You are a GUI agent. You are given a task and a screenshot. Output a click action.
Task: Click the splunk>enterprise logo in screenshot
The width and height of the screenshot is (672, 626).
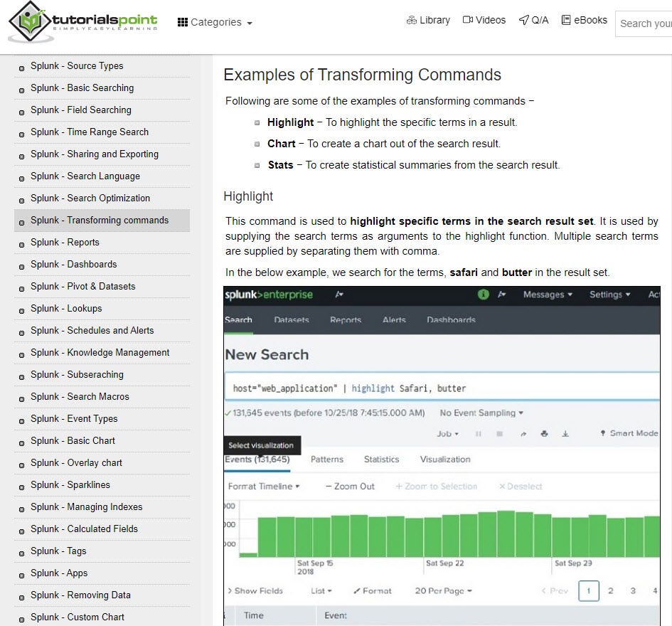[269, 295]
